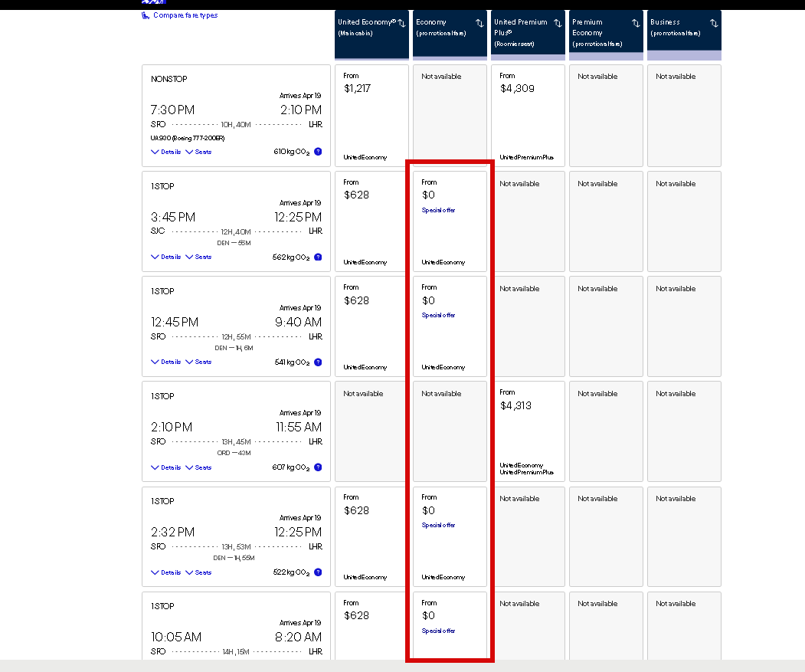Screen dimensions: 805x672
Task: Expand Details for the 7:30 PM nonstop flight
Action: (x=166, y=152)
